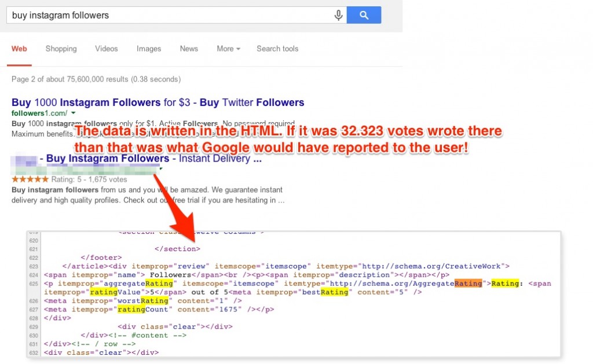Screen dimensions: 593x364
Task: Switch to the Shopping tab
Action: (x=61, y=49)
